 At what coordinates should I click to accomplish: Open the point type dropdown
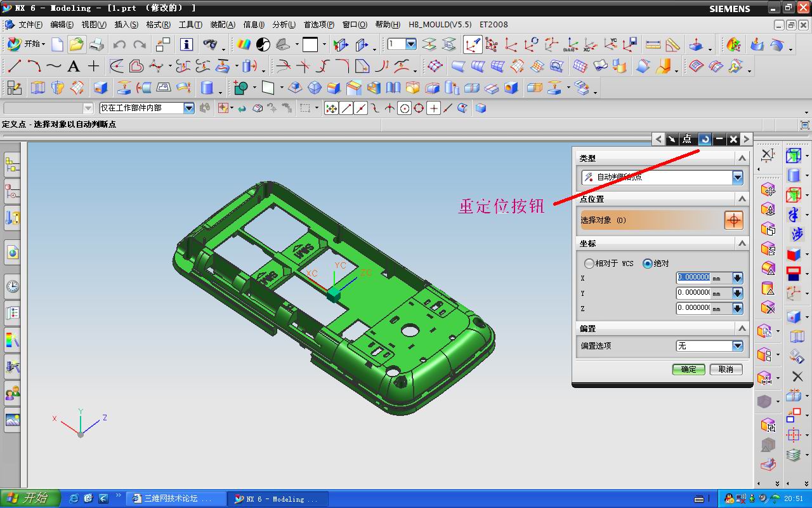(x=737, y=177)
